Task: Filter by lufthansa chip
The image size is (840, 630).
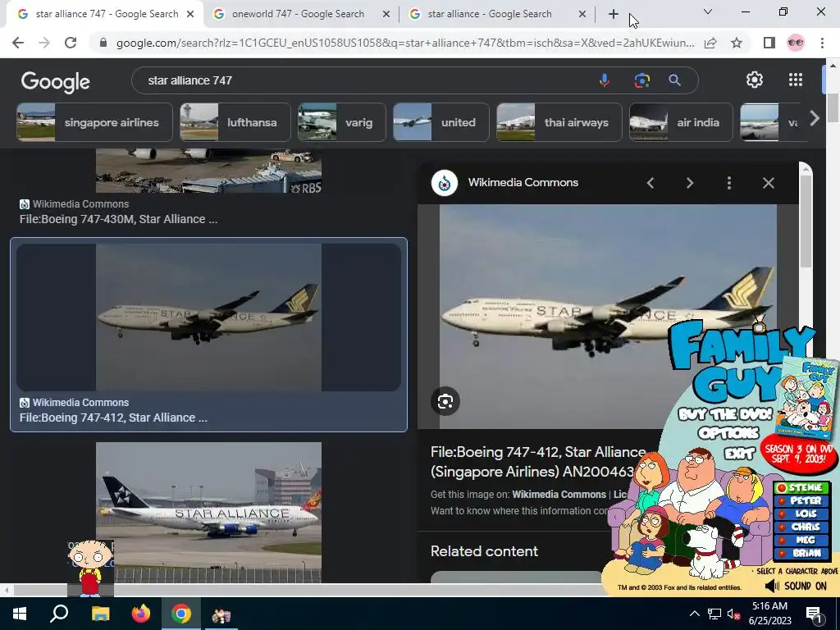Action: click(235, 122)
